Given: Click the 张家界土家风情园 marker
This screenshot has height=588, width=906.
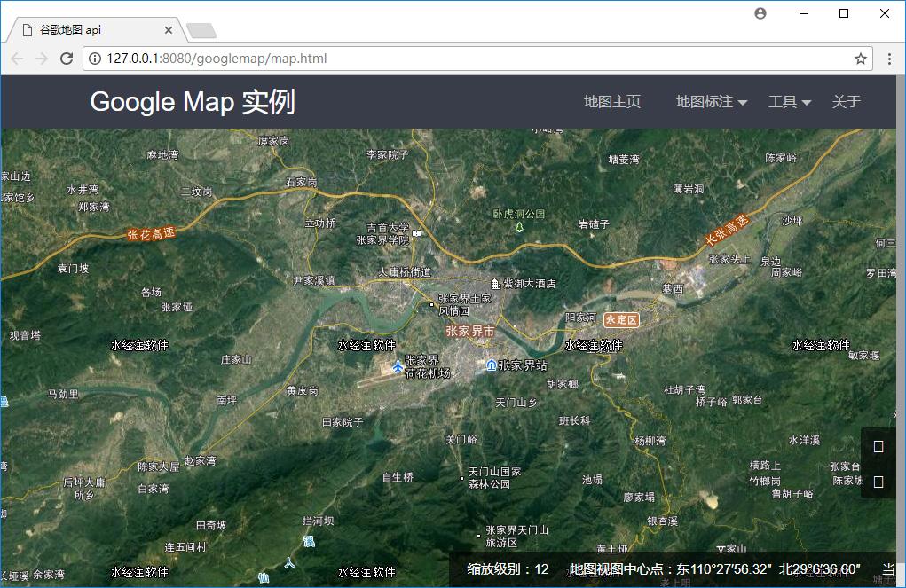Looking at the screenshot, I should tap(431, 304).
